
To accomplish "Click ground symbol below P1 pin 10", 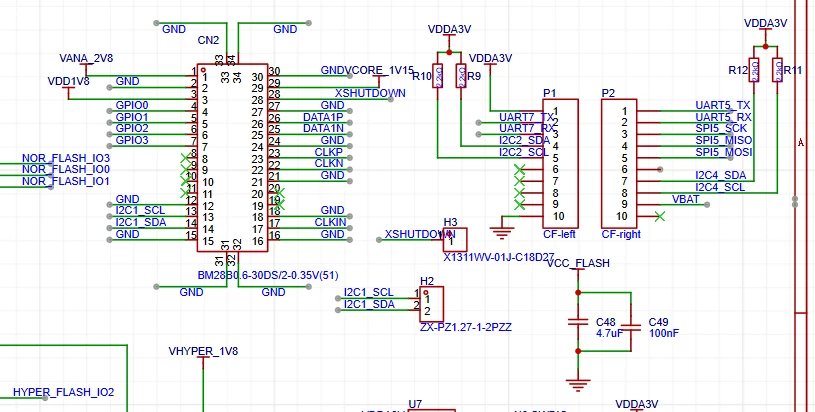I will [502, 231].
